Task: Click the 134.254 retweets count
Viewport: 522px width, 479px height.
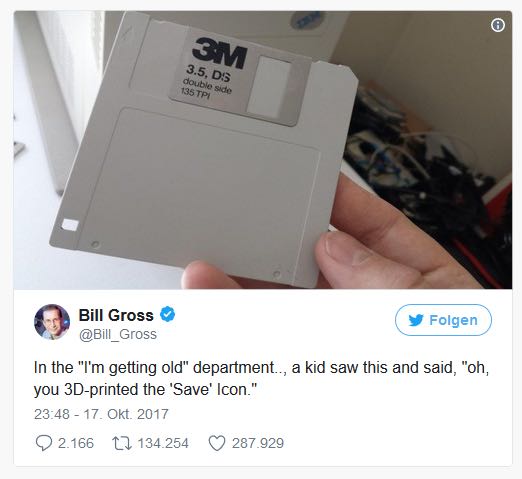Action: (x=163, y=443)
